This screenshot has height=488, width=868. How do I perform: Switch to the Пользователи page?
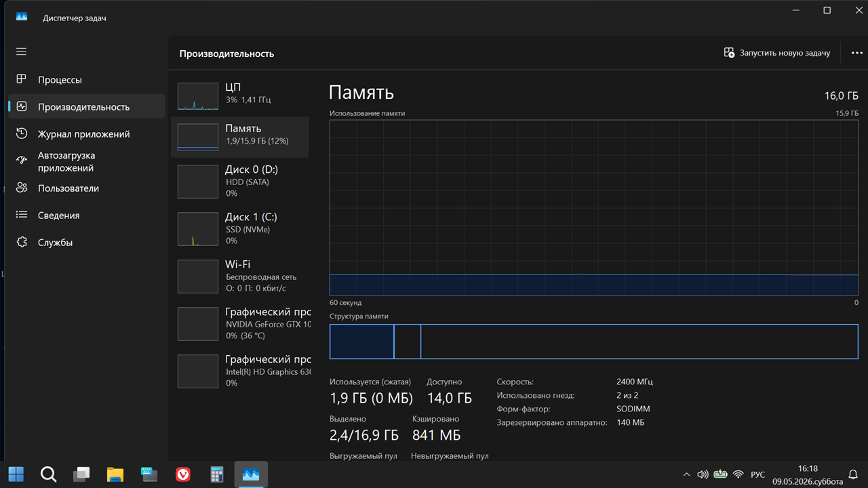86,188
